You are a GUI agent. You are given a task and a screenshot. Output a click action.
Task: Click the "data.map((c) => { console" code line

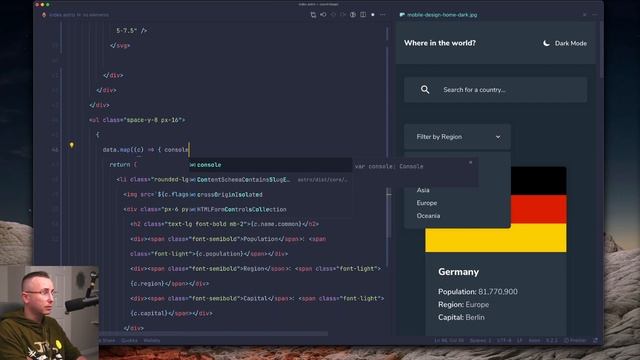point(145,150)
